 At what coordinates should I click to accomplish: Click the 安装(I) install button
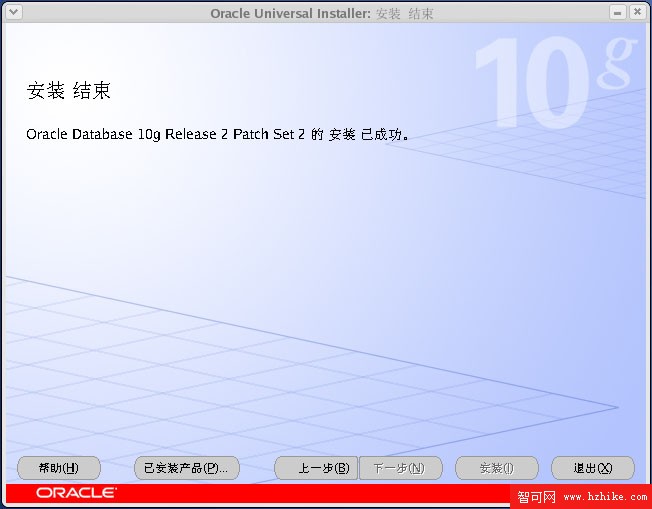pyautogui.click(x=497, y=468)
